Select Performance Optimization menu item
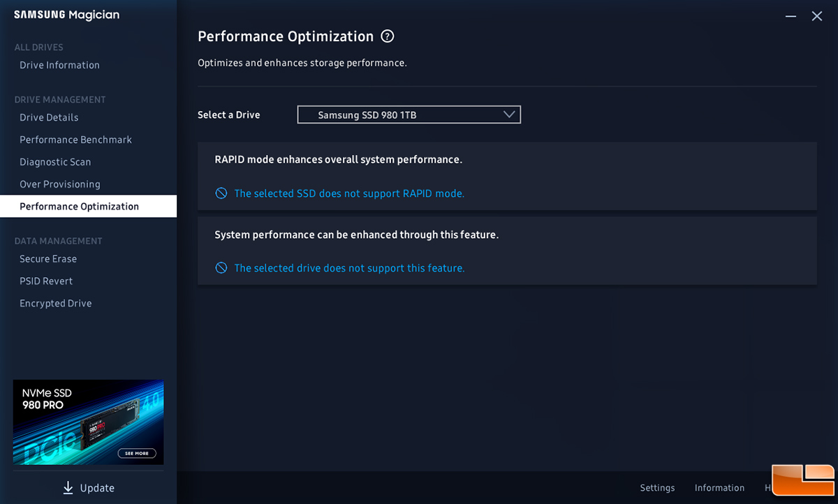Image resolution: width=838 pixels, height=504 pixels. tap(88, 207)
